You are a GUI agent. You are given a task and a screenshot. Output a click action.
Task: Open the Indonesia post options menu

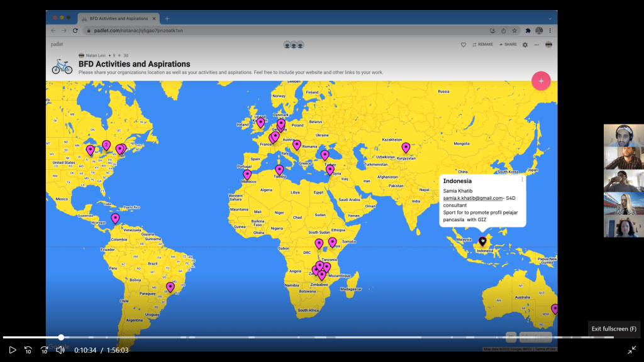pyautogui.click(x=522, y=180)
